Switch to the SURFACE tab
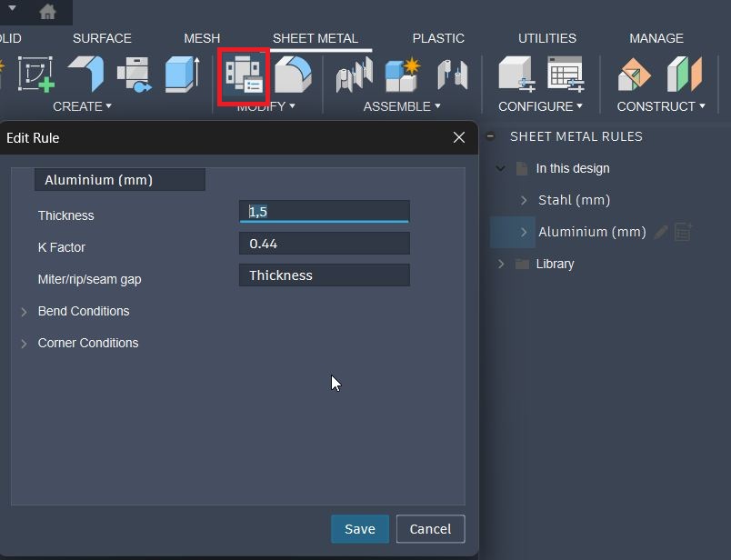731x560 pixels. click(102, 38)
